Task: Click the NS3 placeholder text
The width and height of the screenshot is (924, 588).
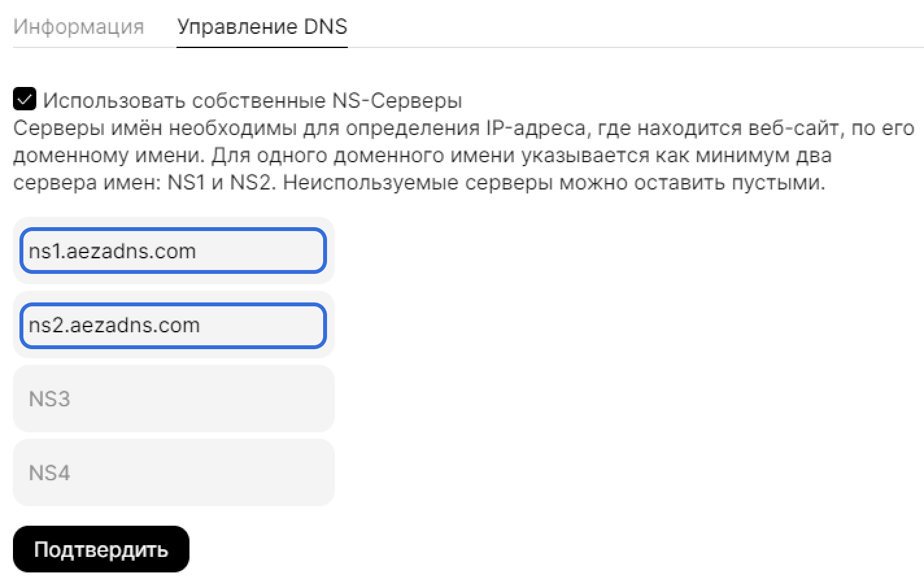Action: click(49, 398)
